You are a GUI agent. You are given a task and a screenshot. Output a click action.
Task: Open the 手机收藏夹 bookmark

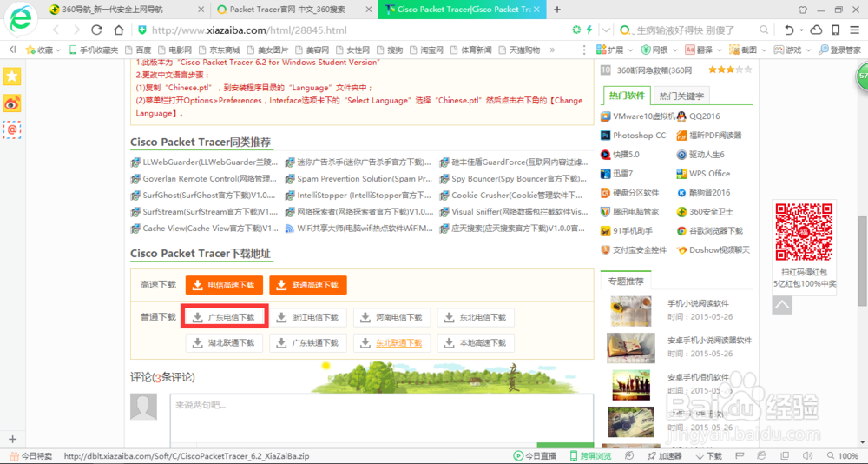coord(94,50)
